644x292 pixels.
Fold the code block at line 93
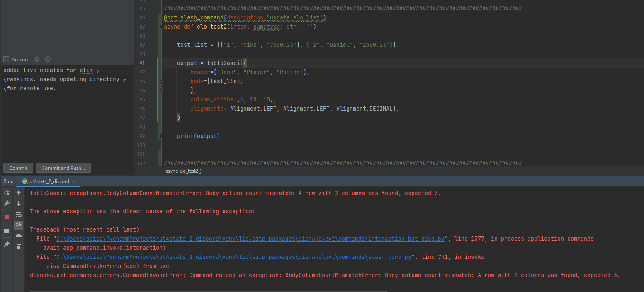click(x=161, y=81)
